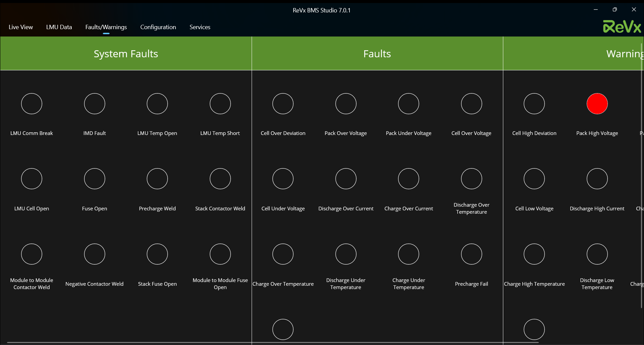The width and height of the screenshot is (644, 345).
Task: Click the horizontal scrollbar at the bottom
Action: [268, 343]
